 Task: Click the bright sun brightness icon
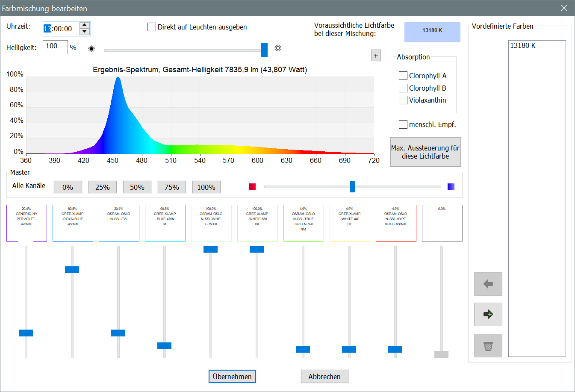point(278,48)
